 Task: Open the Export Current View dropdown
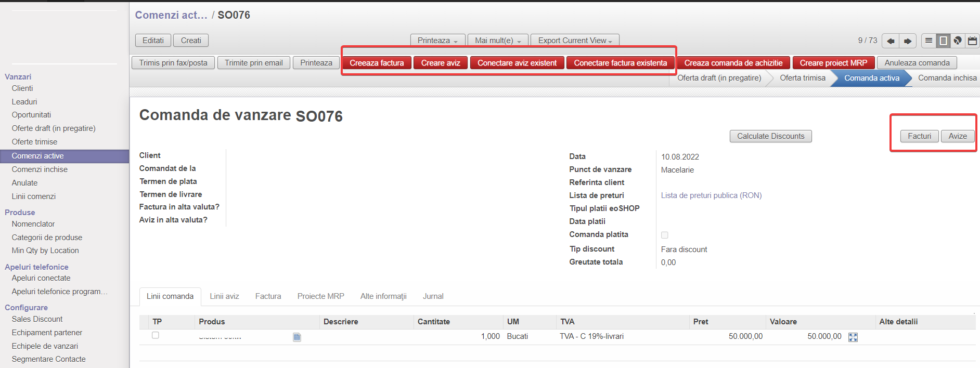(x=575, y=41)
